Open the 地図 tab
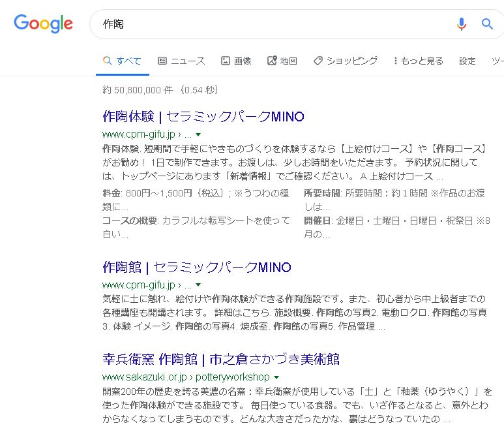This screenshot has width=504, height=434. point(282,61)
